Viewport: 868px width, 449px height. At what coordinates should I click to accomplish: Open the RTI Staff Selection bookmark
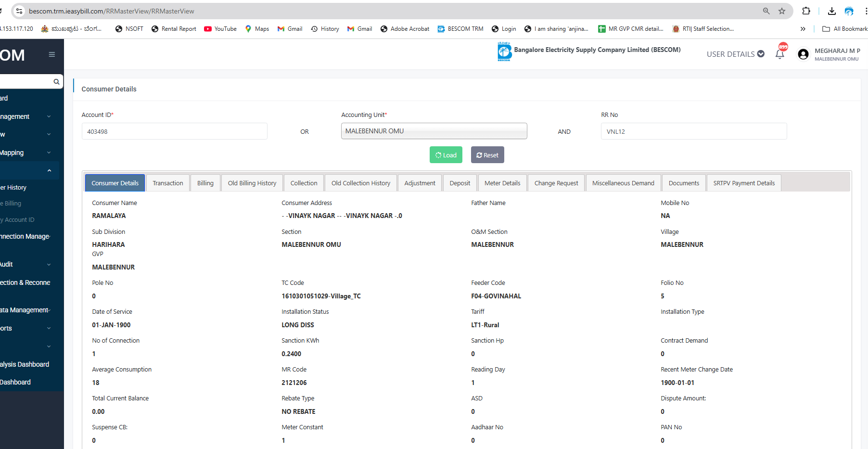[703, 29]
